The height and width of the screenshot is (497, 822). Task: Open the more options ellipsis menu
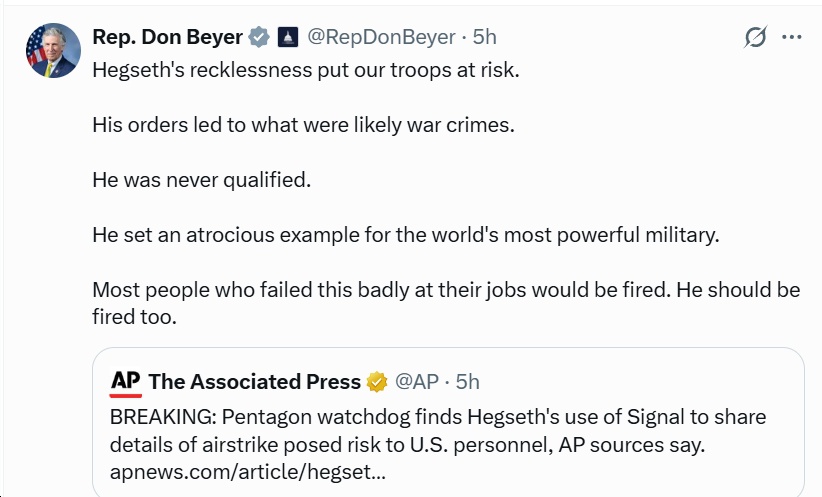coord(792,37)
